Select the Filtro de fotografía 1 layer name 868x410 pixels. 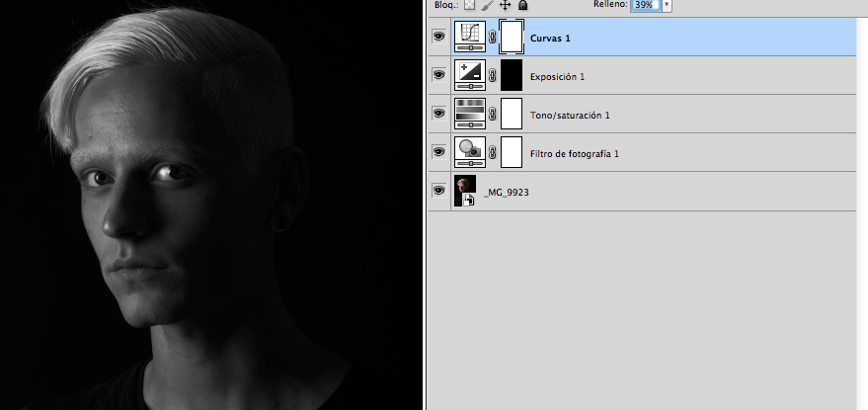coord(575,154)
